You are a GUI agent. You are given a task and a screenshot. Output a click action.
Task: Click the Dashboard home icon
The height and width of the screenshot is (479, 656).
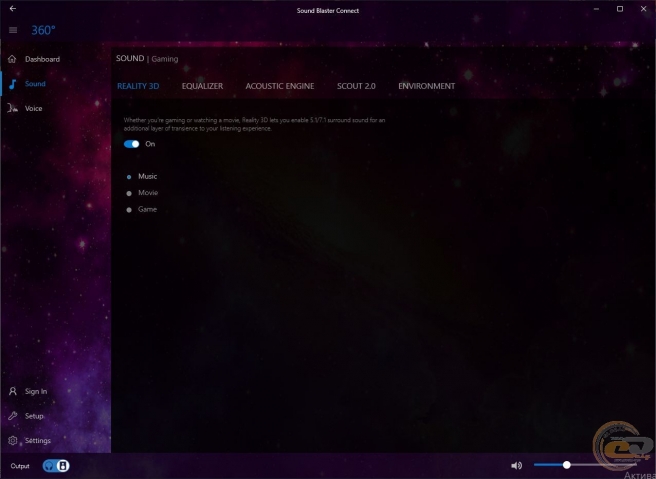pos(12,59)
